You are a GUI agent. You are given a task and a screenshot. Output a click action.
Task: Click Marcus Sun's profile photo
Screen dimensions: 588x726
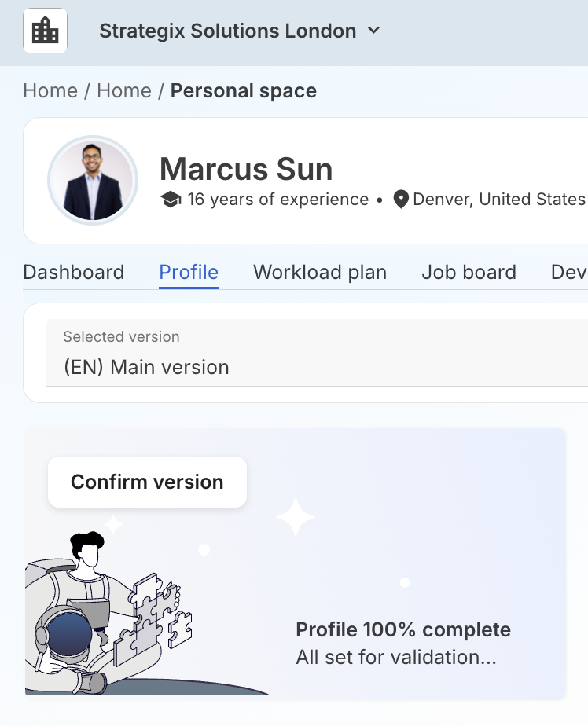coord(93,181)
